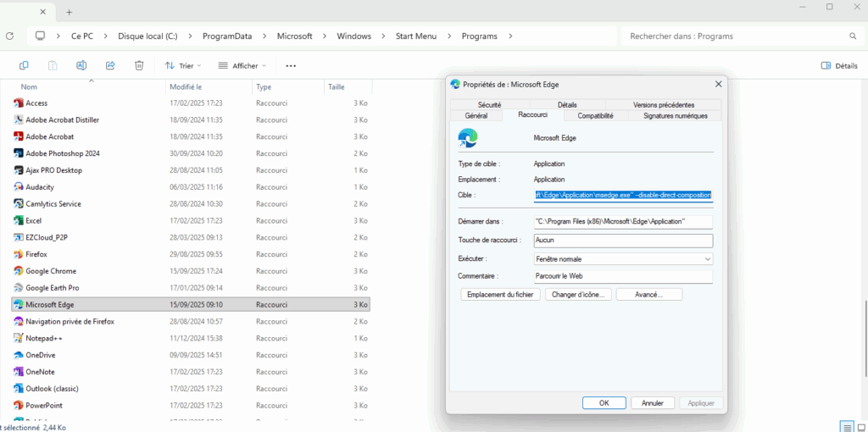This screenshot has height=432, width=868.
Task: Click the copy icon in the Explorer toolbar
Action: coord(24,66)
